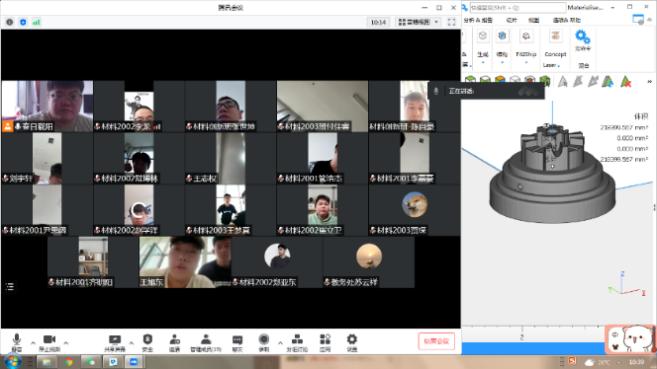Viewport: 657px width, 369px height.
Task: Open the analysis and report ribbon tab
Action: pos(478,20)
